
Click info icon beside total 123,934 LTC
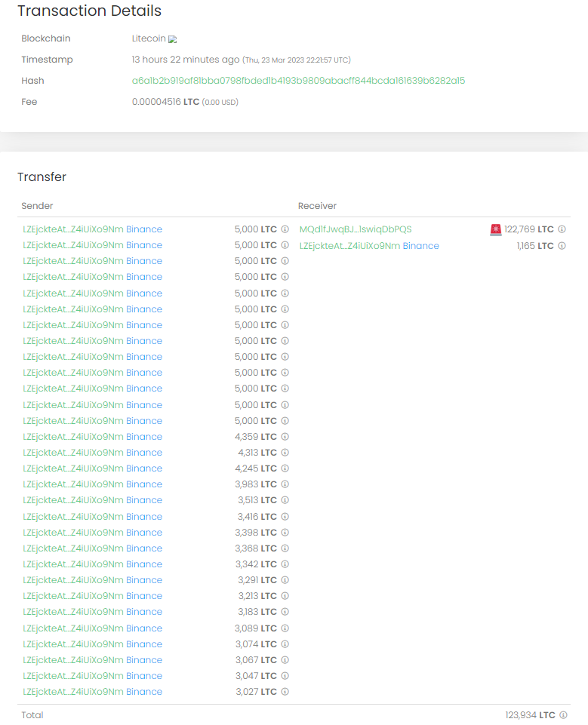(563, 715)
